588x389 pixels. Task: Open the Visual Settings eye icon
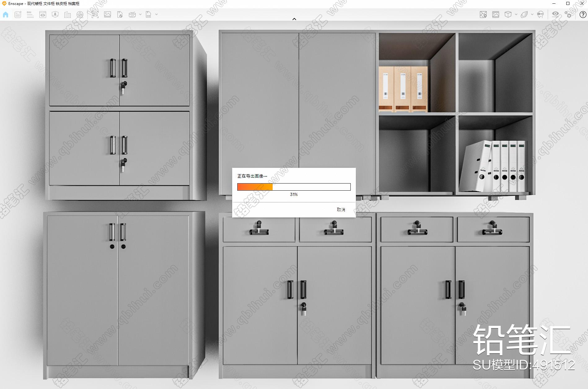coord(555,14)
